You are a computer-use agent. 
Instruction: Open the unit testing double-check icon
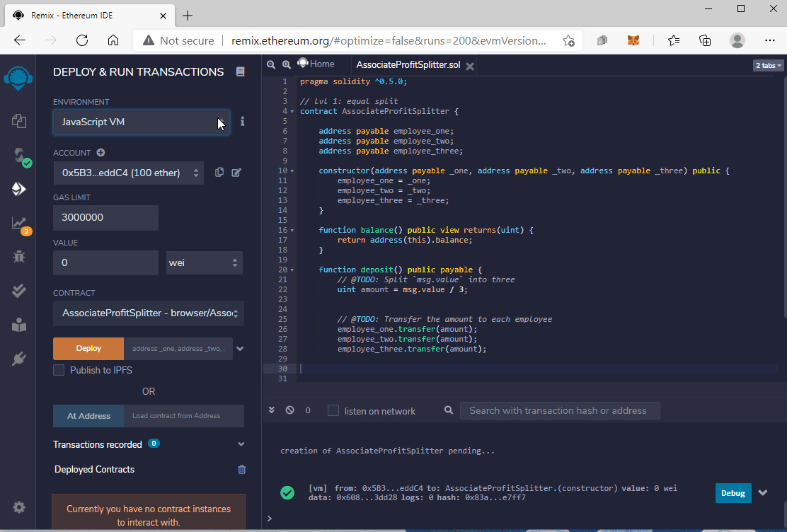point(18,291)
